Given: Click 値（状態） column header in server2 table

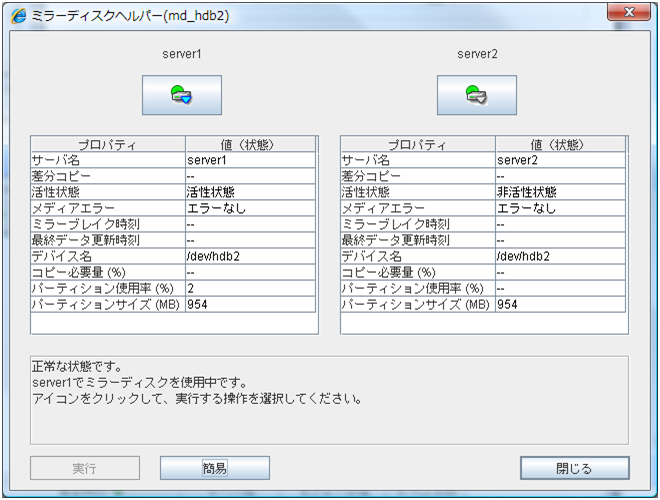Looking at the screenshot, I should pos(561,145).
